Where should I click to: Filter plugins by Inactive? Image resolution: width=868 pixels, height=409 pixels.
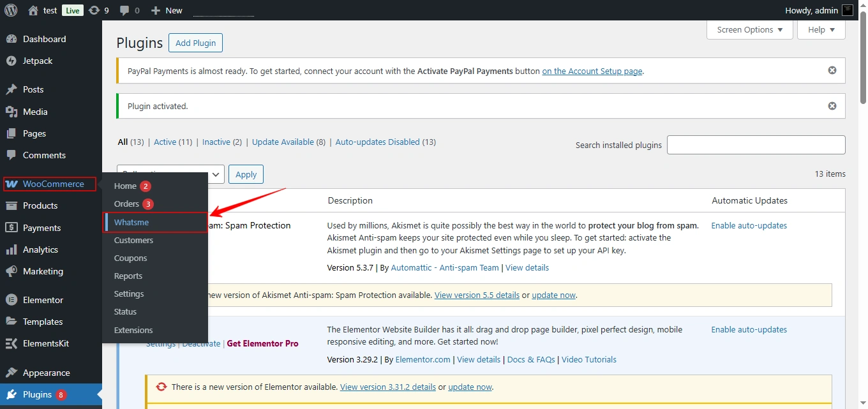point(216,142)
